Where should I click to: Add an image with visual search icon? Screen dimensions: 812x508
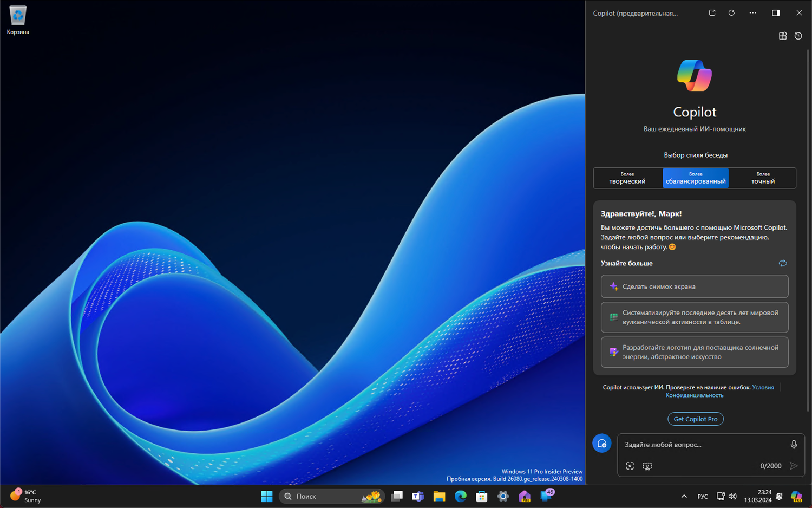coord(630,466)
